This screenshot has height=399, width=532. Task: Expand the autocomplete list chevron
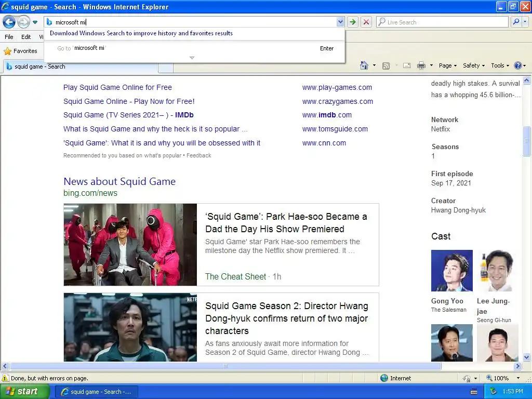pos(192,58)
